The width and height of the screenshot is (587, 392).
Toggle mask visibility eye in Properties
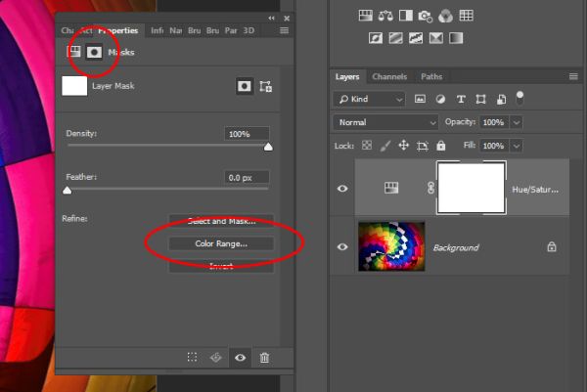pyautogui.click(x=241, y=358)
